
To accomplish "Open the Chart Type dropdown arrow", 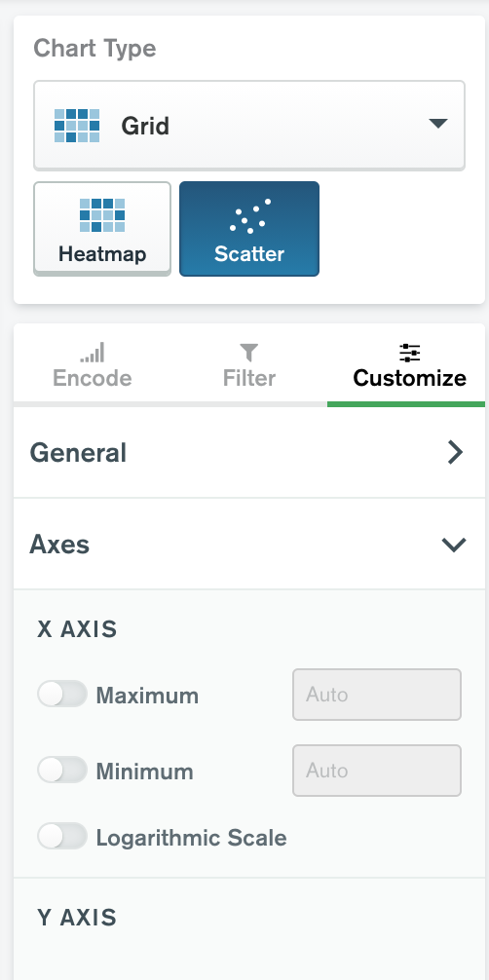I will (x=437, y=123).
